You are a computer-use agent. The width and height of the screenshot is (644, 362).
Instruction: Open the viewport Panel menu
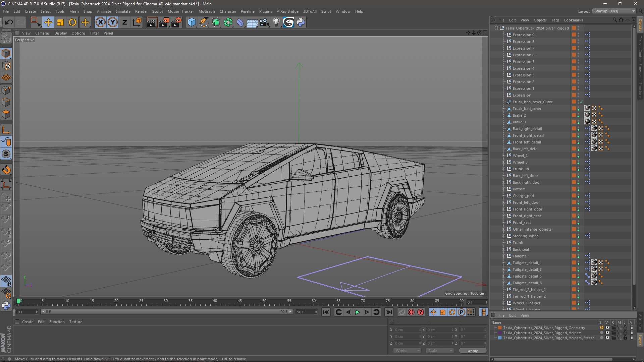[108, 33]
